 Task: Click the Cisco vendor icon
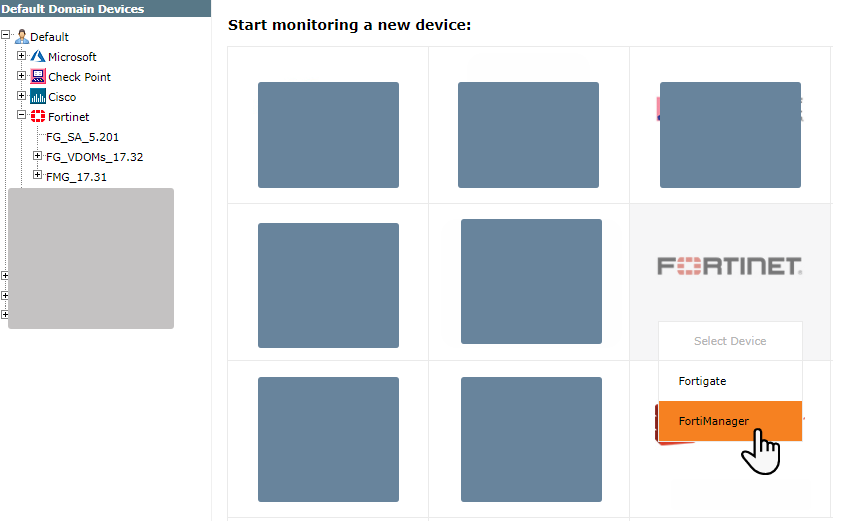click(38, 97)
